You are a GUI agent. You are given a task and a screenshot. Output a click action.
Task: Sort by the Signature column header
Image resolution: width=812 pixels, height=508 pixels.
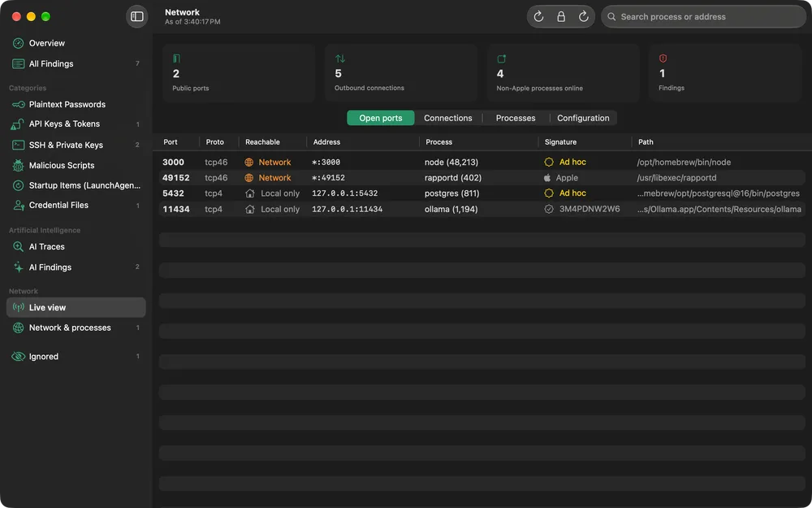(560, 142)
